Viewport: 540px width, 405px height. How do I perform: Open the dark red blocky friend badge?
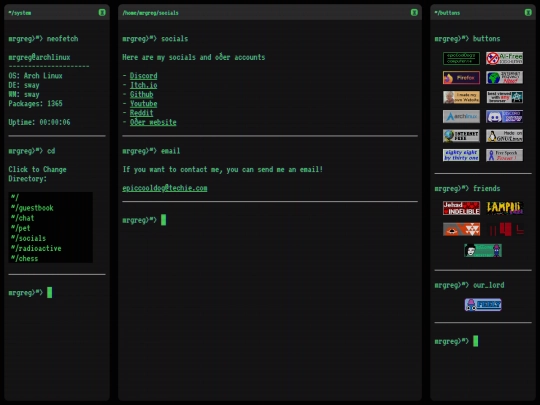click(505, 229)
